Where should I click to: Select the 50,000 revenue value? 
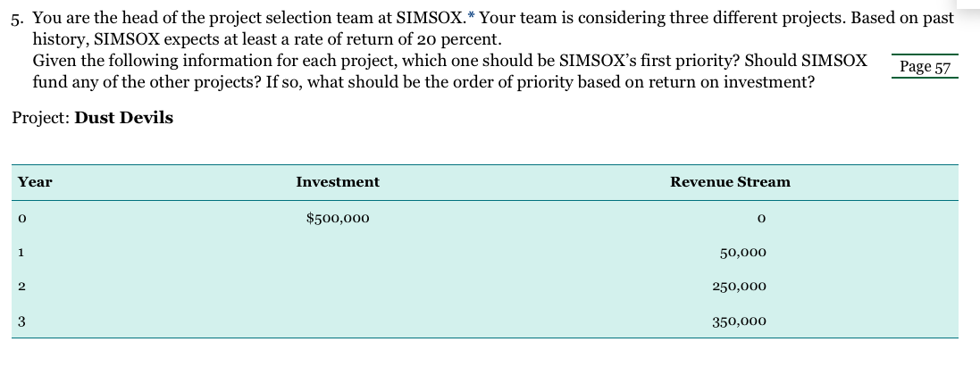[742, 253]
